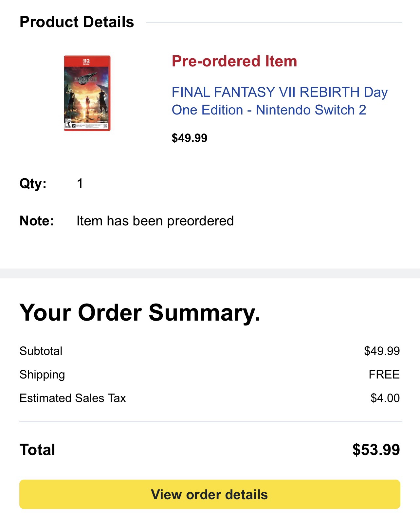Select the $53.99 total amount
420x528 pixels.
coord(376,449)
